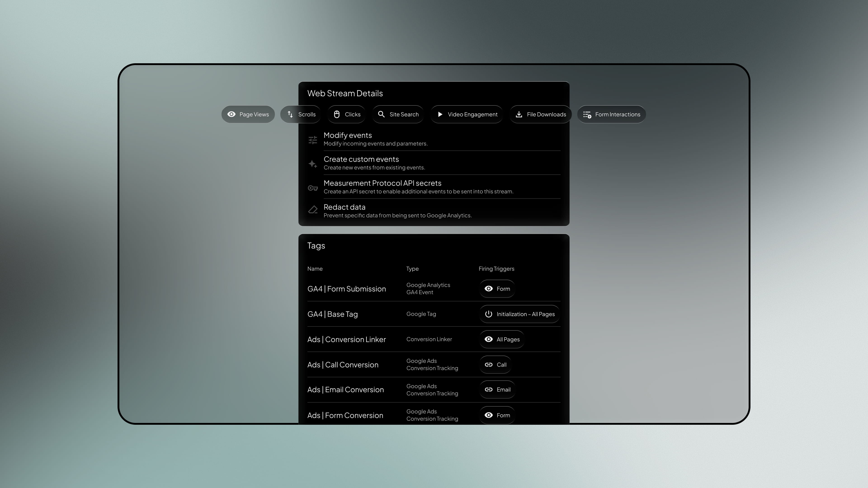Image resolution: width=868 pixels, height=488 pixels.
Task: Click the Name column header
Action: tap(315, 269)
